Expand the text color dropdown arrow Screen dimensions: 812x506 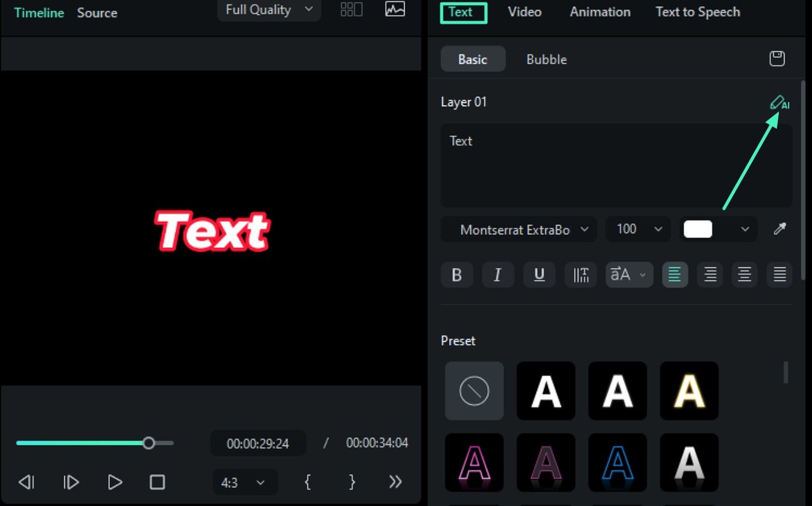coord(745,229)
